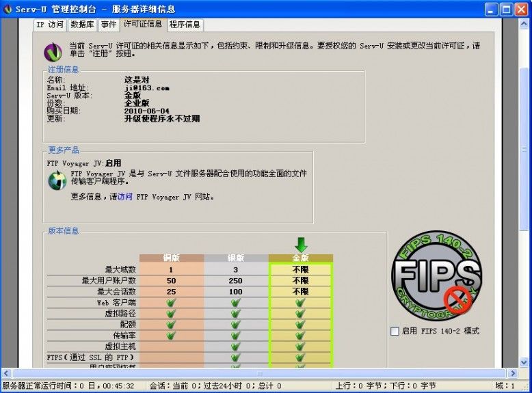Viewport: 532px width, 393px height.
Task: Click 银版 checkmark for 虚拟主机
Action: click(x=236, y=347)
